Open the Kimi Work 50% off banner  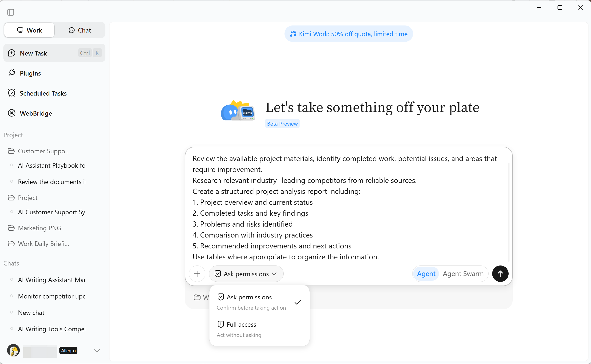349,34
